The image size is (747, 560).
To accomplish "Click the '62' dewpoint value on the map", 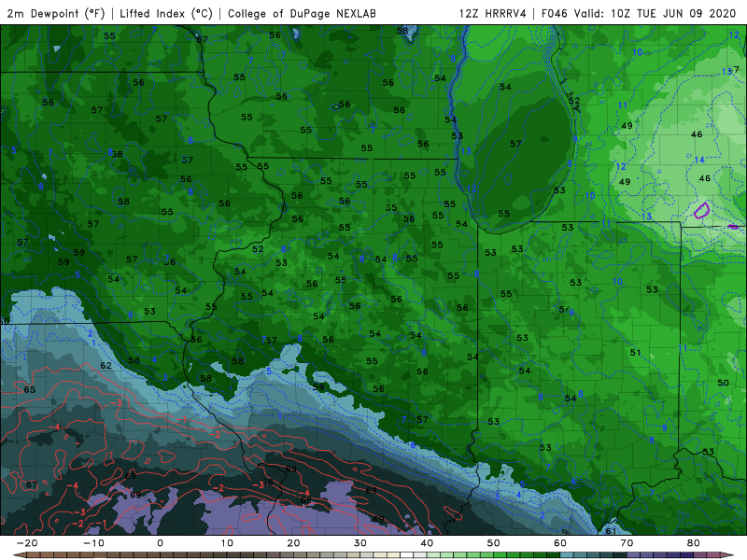I will pos(106,366).
